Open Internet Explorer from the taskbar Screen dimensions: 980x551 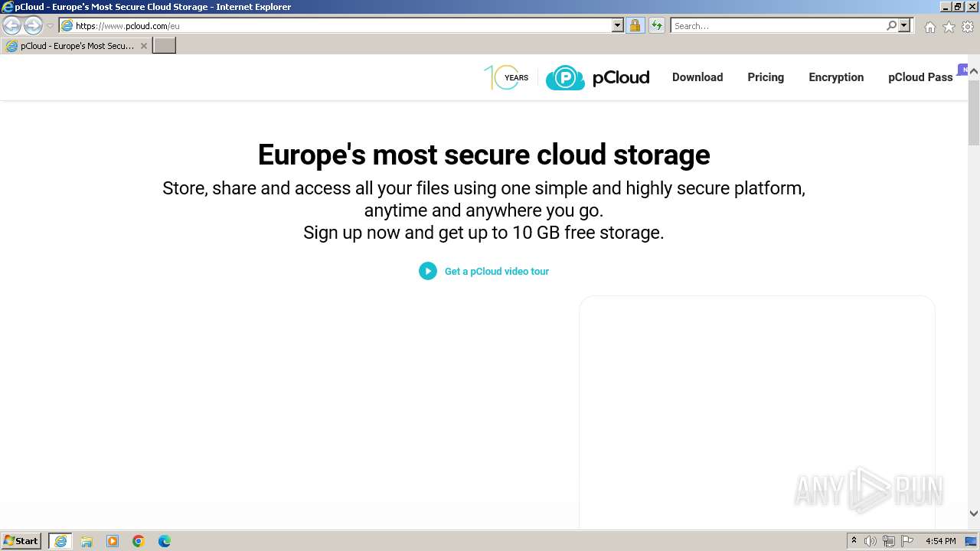click(x=60, y=541)
